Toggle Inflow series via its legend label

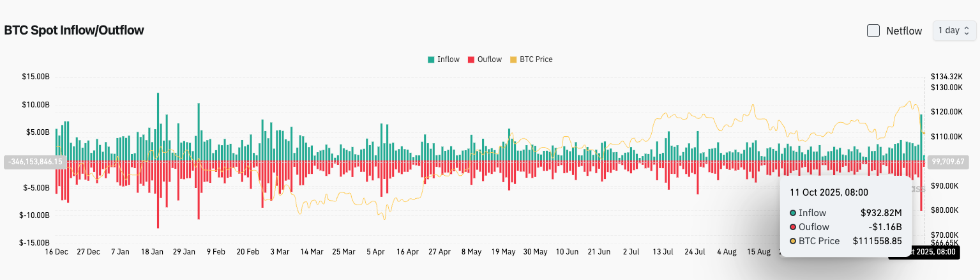coord(448,59)
